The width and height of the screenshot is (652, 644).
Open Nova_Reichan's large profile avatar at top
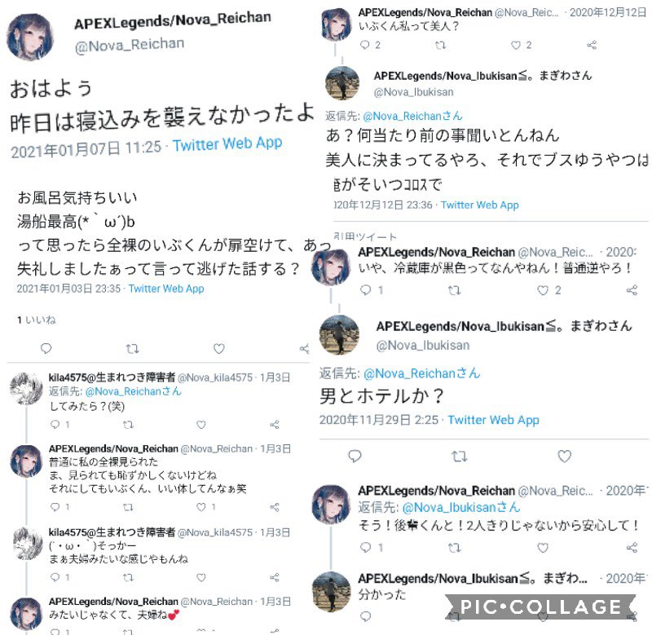click(x=30, y=37)
